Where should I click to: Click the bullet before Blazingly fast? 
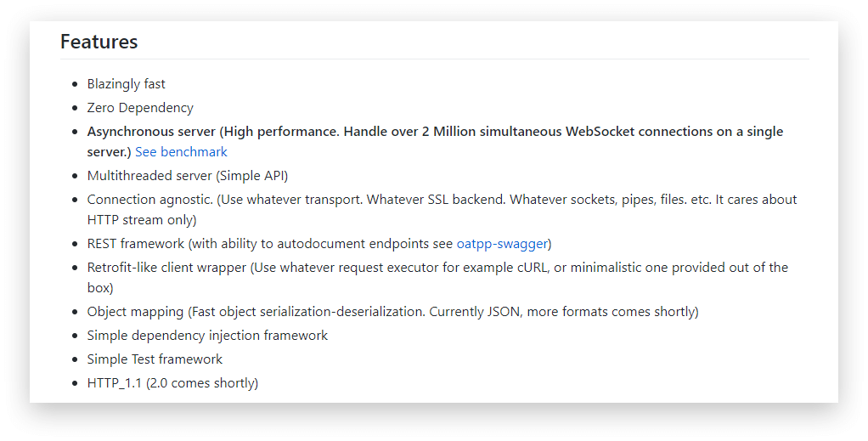point(76,85)
